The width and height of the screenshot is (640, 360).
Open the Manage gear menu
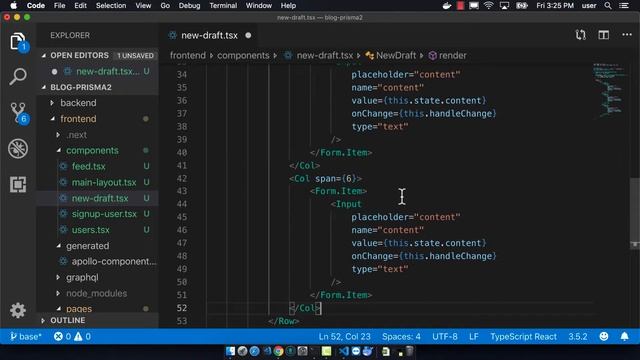[x=18, y=311]
